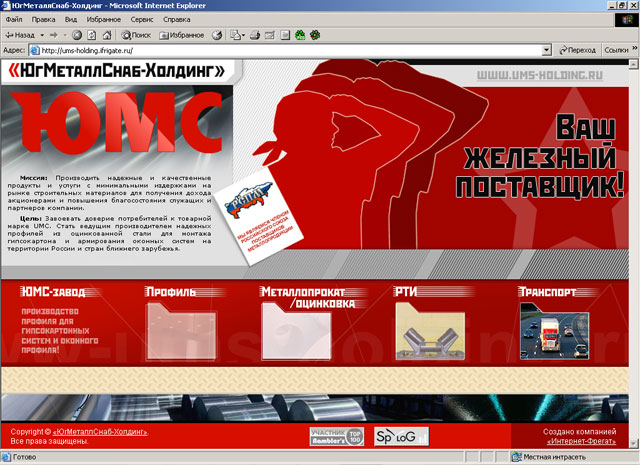This screenshot has width=640, height=465.
Task: Click the РТИ conveyor roller thumbnail
Action: pyautogui.click(x=430, y=331)
